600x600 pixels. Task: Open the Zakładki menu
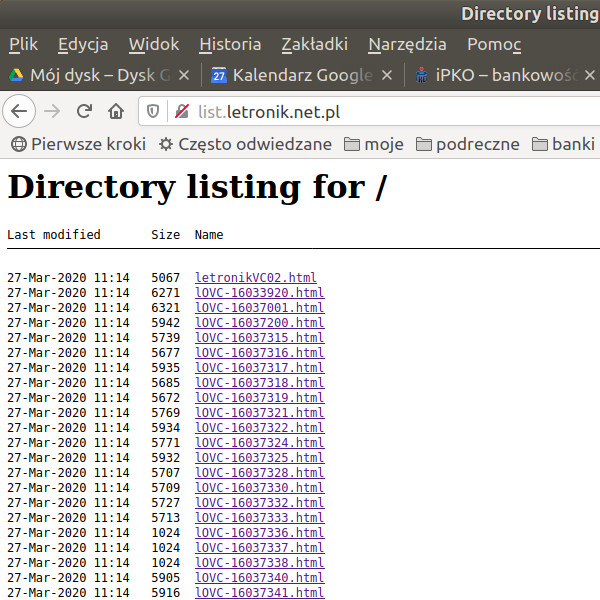coord(314,44)
